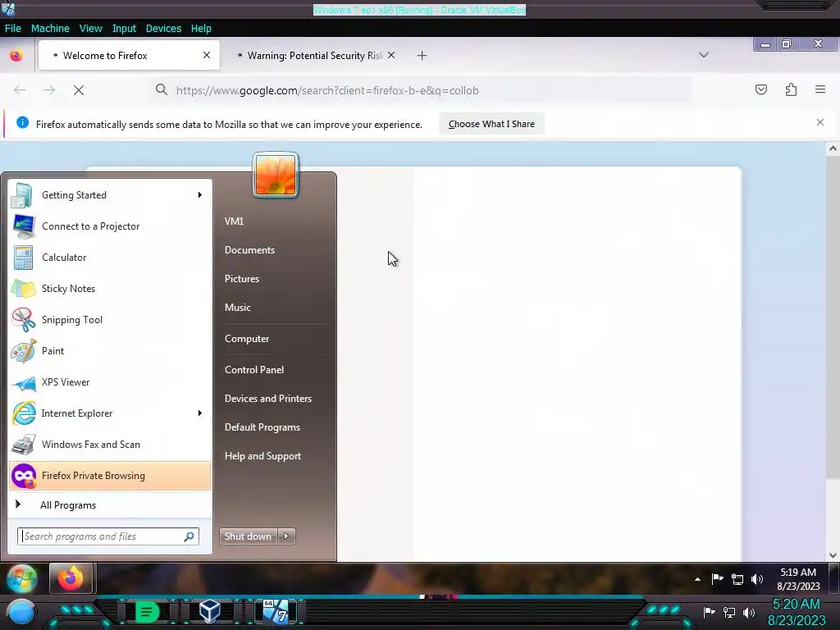
Task: Open Sticky Notes
Action: point(110,288)
